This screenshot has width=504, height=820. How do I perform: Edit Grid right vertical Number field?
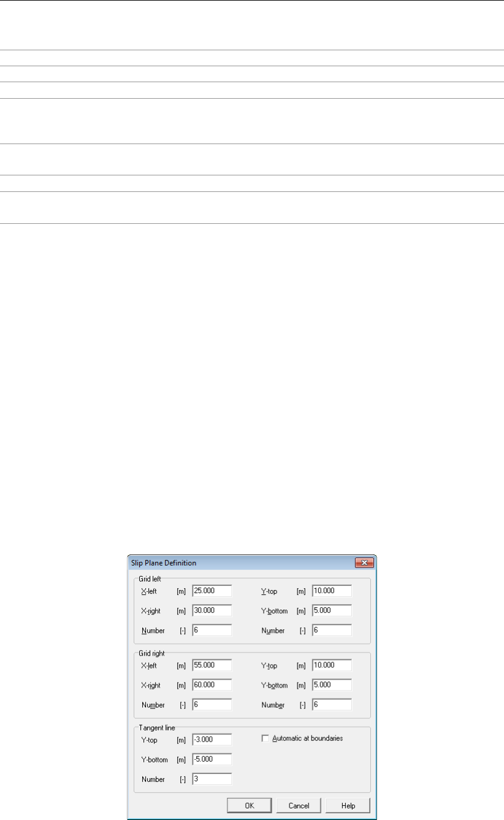332,705
